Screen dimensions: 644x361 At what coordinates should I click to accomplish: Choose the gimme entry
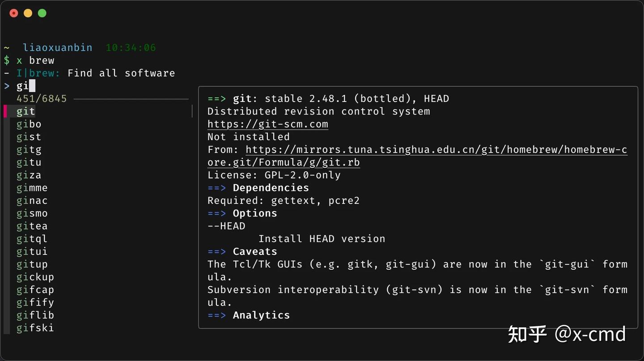point(32,188)
